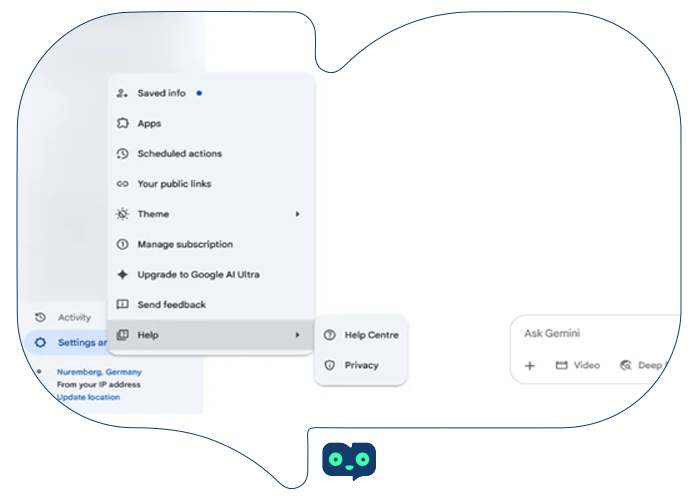
Task: Expand the Theme submenu arrow
Action: pyautogui.click(x=297, y=214)
